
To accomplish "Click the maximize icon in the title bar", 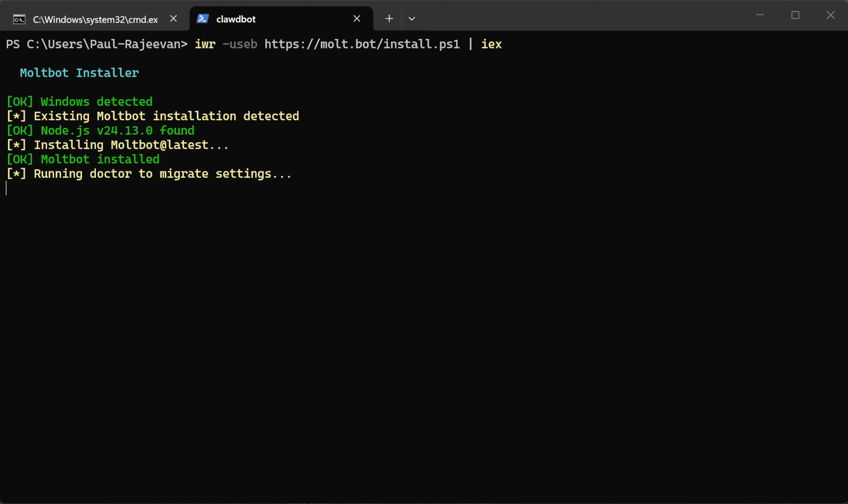I will pyautogui.click(x=796, y=15).
